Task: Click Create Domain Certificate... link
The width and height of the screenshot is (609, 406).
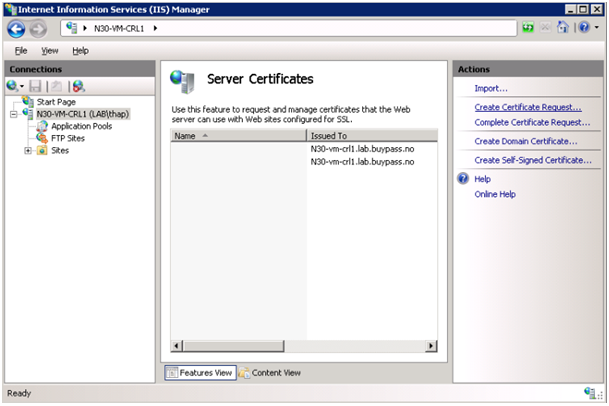Action: pyautogui.click(x=526, y=141)
